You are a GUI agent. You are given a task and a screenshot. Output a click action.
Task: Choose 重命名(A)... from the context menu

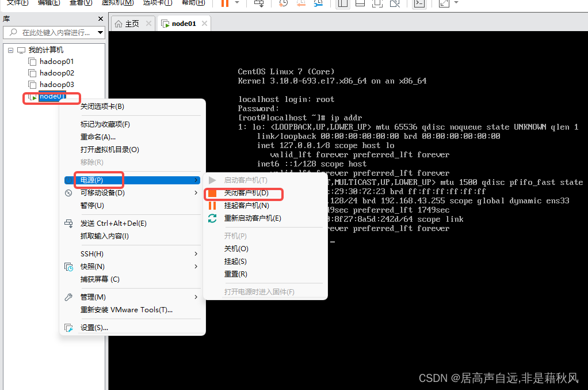pos(98,137)
